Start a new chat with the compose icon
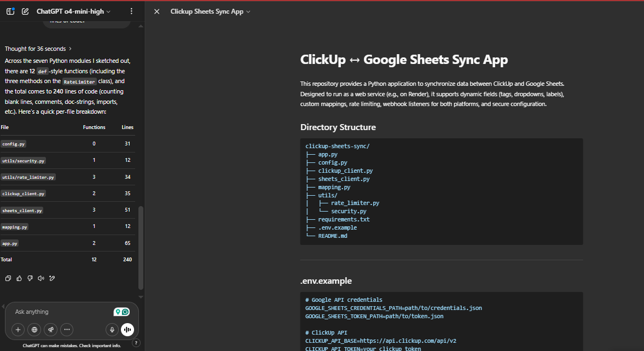Viewport: 644px width, 351px height. (25, 11)
